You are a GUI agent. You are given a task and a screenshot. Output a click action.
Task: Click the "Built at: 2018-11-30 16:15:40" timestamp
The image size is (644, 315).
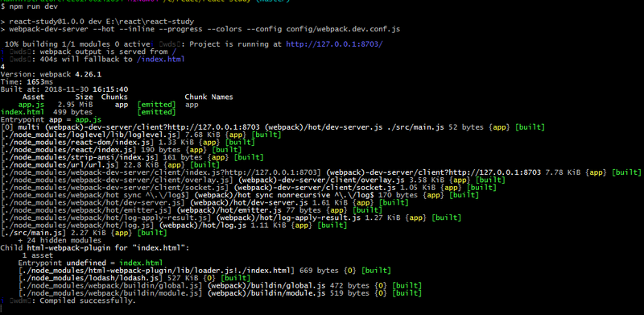pyautogui.click(x=64, y=89)
